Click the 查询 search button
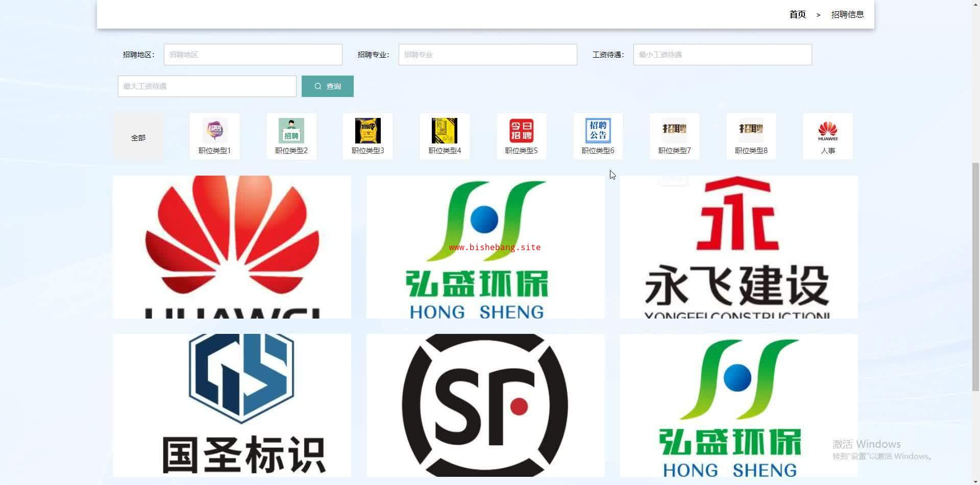Screen dimensions: 980x485 coord(328,86)
